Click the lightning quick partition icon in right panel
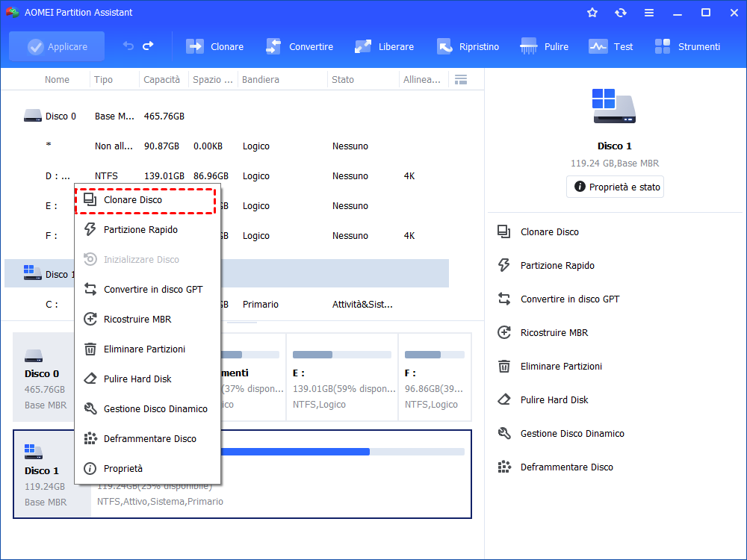 pos(504,265)
